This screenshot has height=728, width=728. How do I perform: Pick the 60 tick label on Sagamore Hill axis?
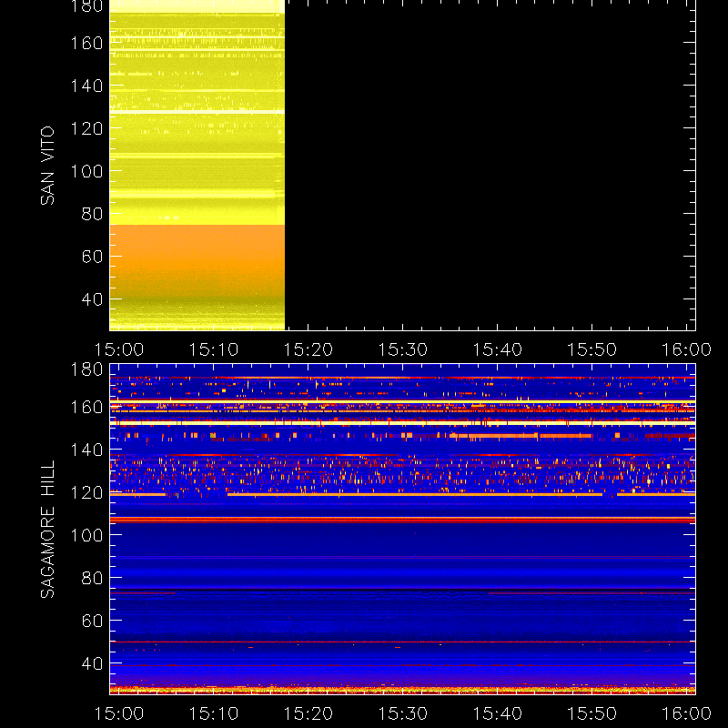point(92,621)
